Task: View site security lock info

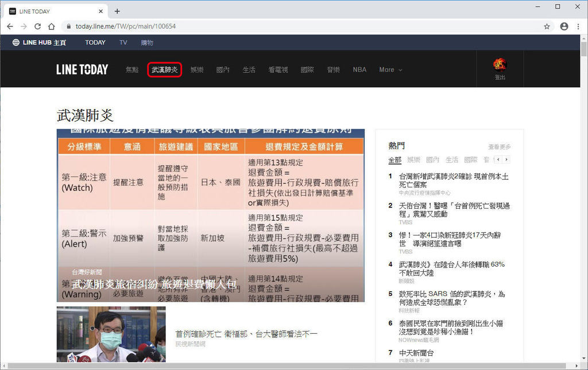Action: (69, 26)
